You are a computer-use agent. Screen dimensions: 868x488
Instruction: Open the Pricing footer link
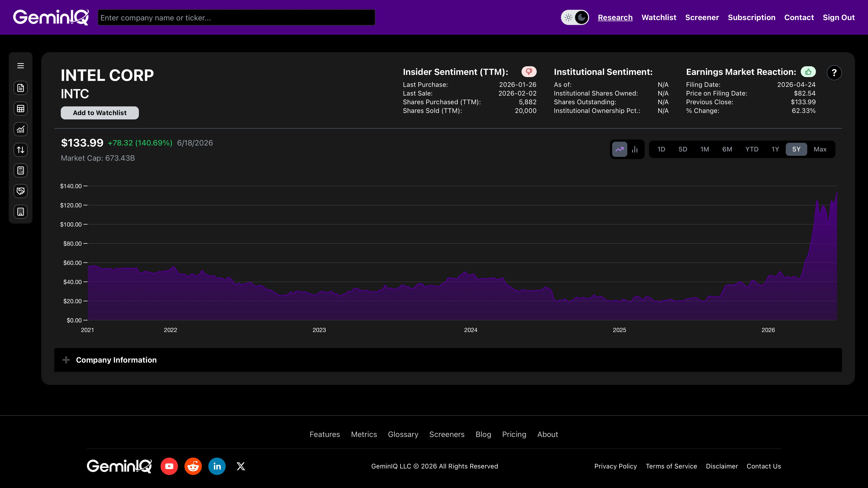pyautogui.click(x=514, y=434)
